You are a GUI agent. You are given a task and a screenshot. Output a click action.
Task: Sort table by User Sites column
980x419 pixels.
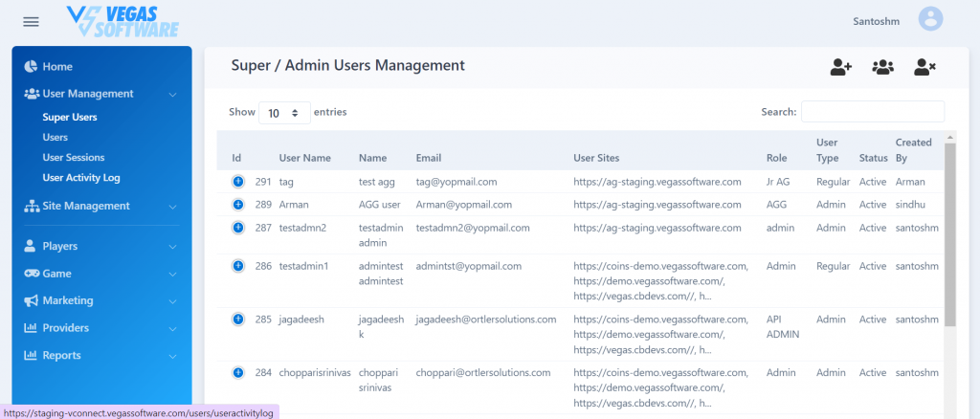click(596, 158)
